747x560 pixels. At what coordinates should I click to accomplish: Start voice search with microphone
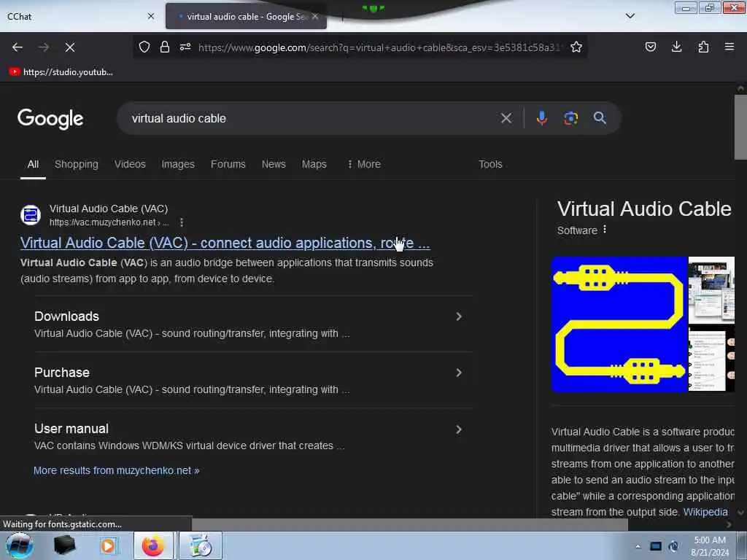(542, 118)
